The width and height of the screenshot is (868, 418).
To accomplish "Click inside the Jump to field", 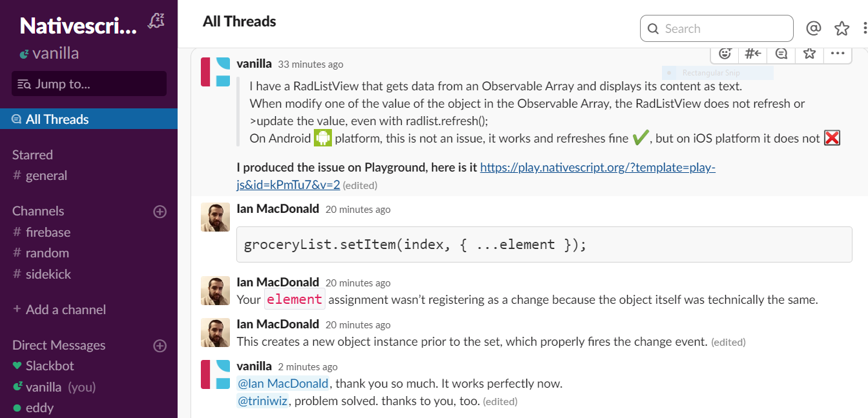I will (88, 83).
